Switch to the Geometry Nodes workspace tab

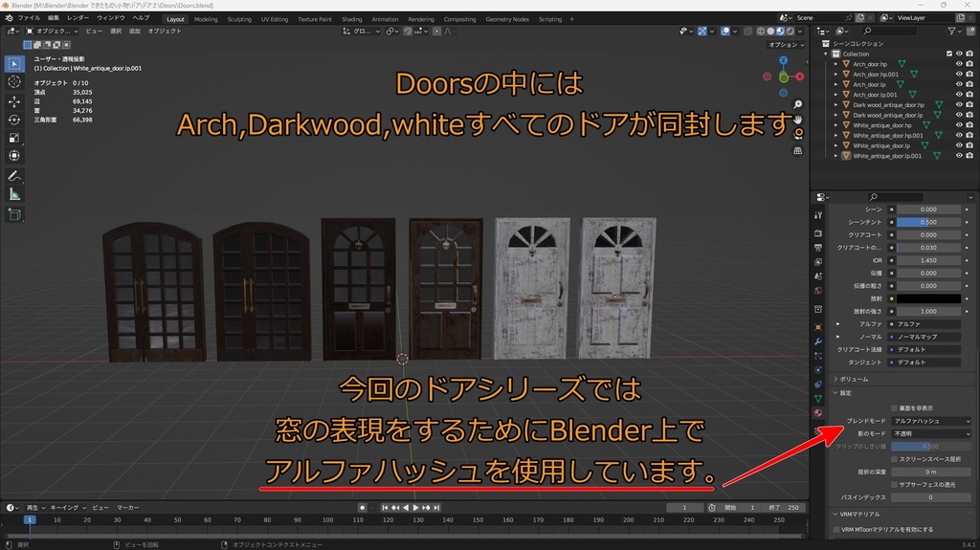(507, 19)
